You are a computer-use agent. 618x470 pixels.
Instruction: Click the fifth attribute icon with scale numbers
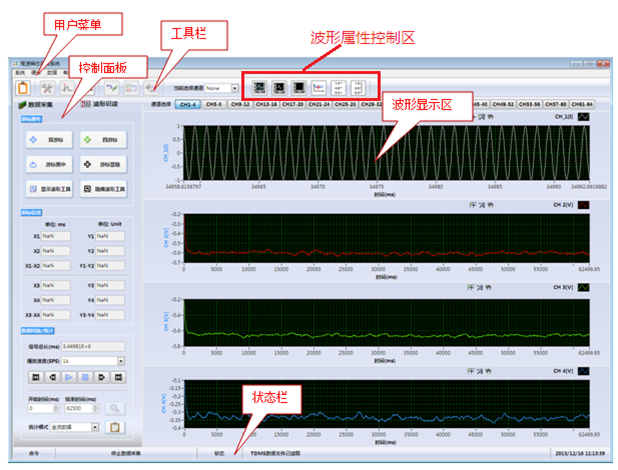pyautogui.click(x=338, y=87)
